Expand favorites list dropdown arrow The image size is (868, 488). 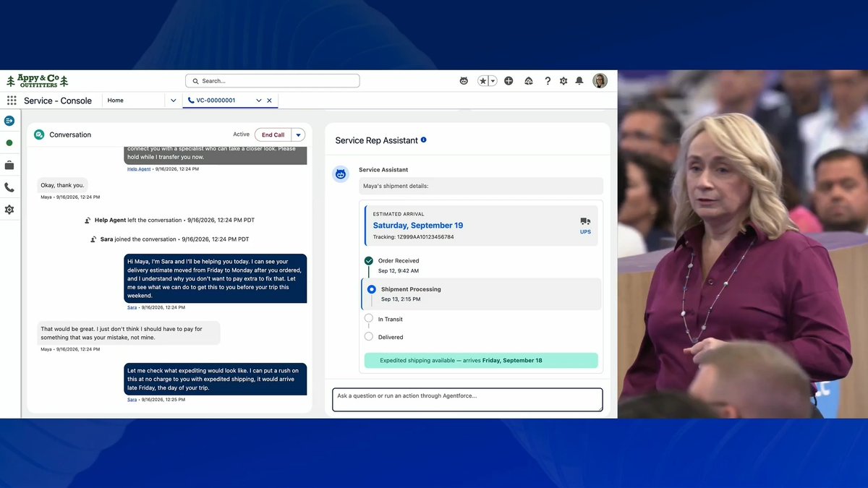(493, 81)
